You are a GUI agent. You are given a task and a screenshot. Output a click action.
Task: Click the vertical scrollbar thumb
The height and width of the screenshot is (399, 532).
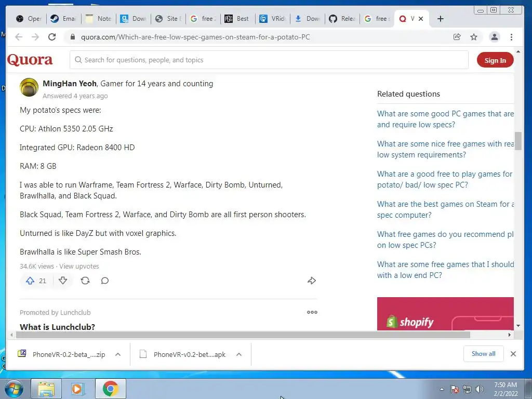[x=518, y=140]
